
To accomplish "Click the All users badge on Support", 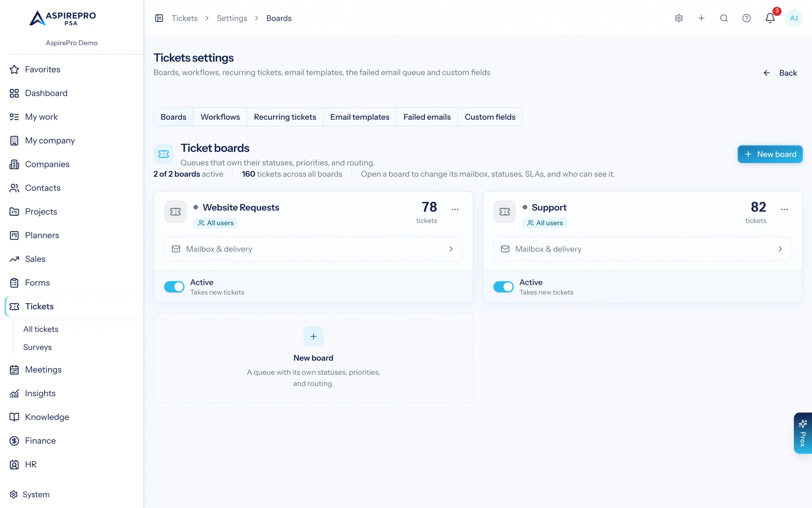I will 545,223.
